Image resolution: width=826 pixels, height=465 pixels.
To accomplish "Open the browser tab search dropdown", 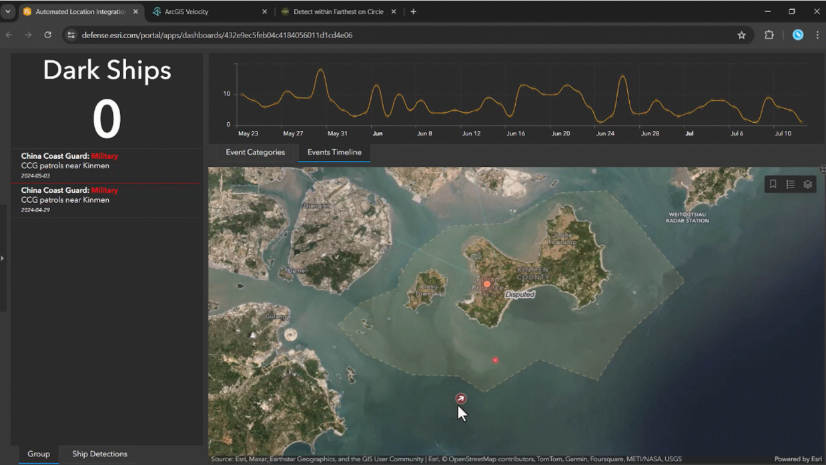I will 8,11.
